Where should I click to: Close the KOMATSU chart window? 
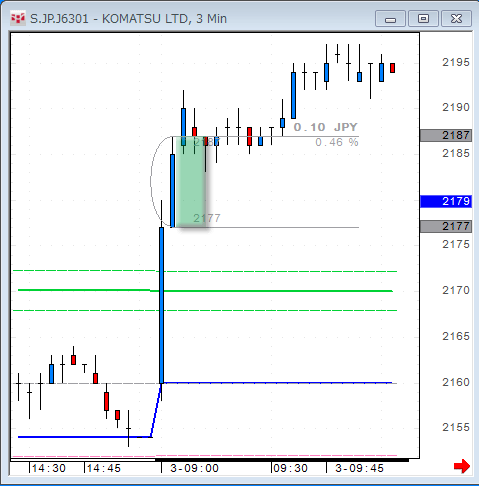click(456, 18)
